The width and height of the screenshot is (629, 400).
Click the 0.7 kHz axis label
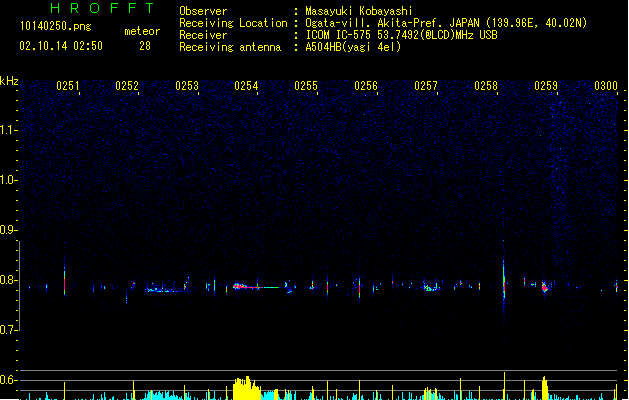(x=8, y=330)
